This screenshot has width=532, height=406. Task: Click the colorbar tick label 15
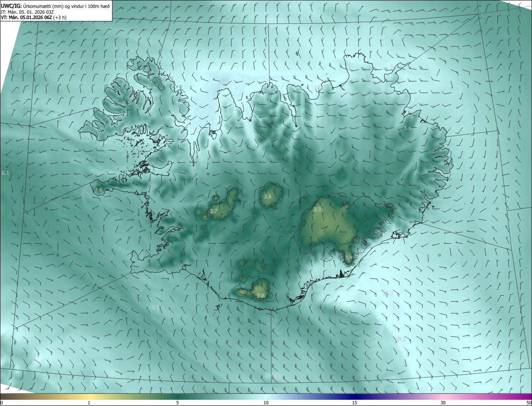(x=355, y=403)
